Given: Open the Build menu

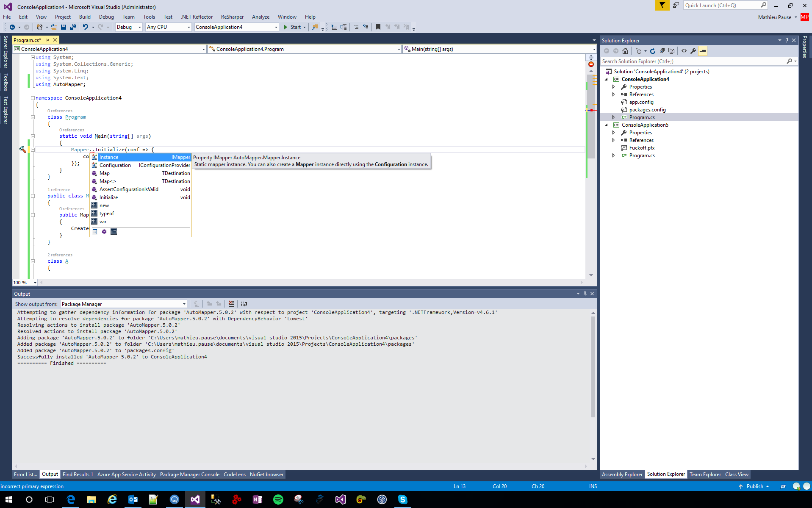Looking at the screenshot, I should [x=85, y=17].
